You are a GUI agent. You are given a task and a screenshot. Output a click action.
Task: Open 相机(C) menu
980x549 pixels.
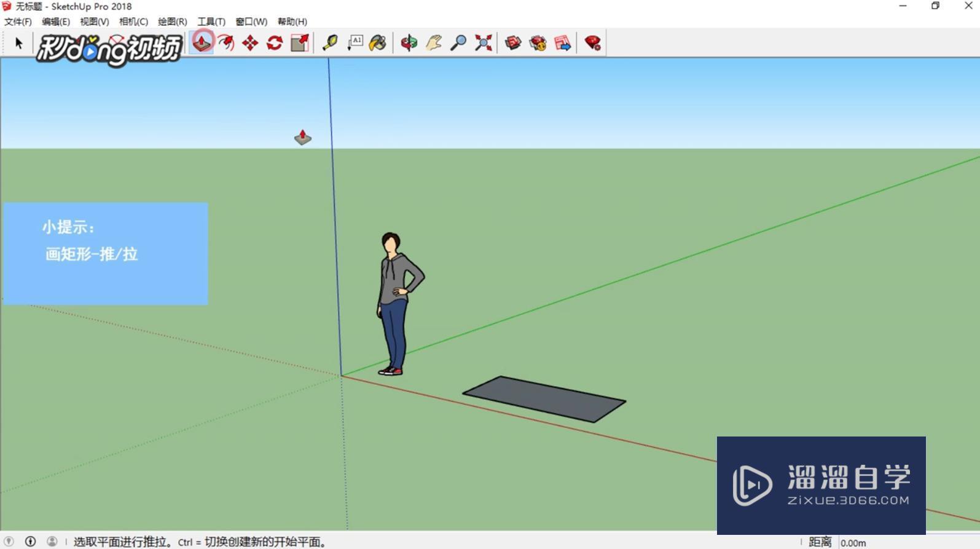click(133, 22)
